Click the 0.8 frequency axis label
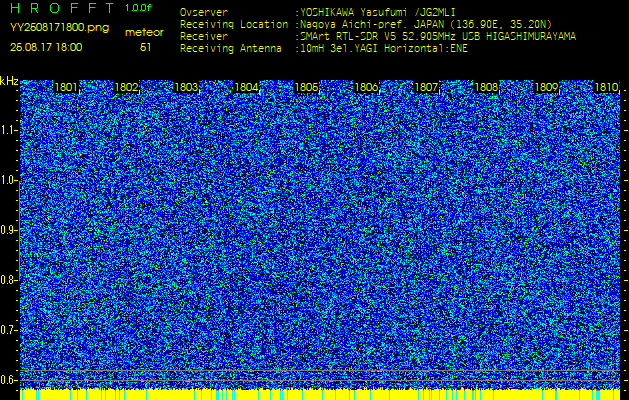 click(8, 280)
